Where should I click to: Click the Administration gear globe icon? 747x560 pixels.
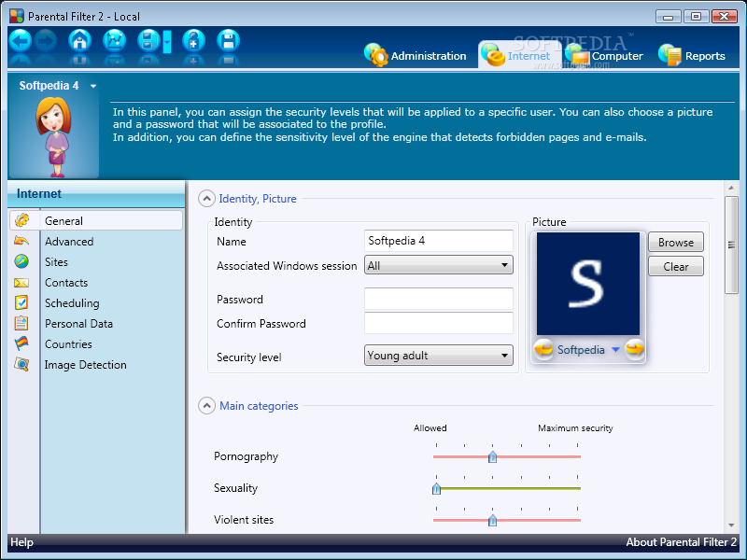(x=376, y=55)
